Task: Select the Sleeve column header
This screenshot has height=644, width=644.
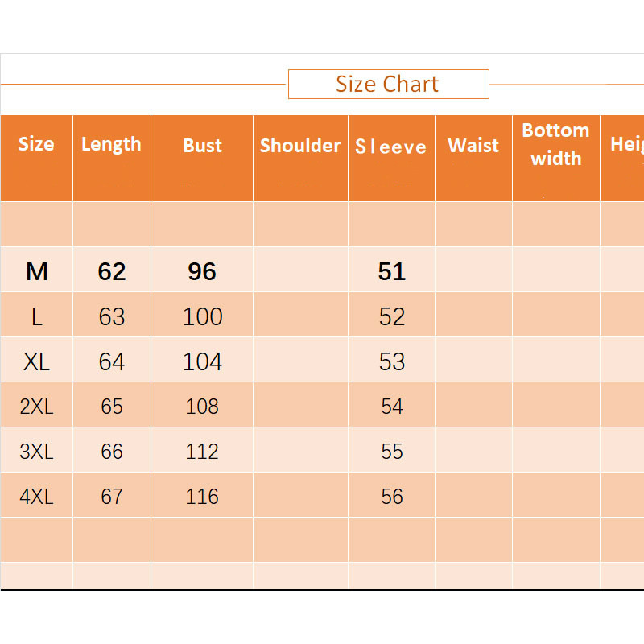Action: coord(391,147)
